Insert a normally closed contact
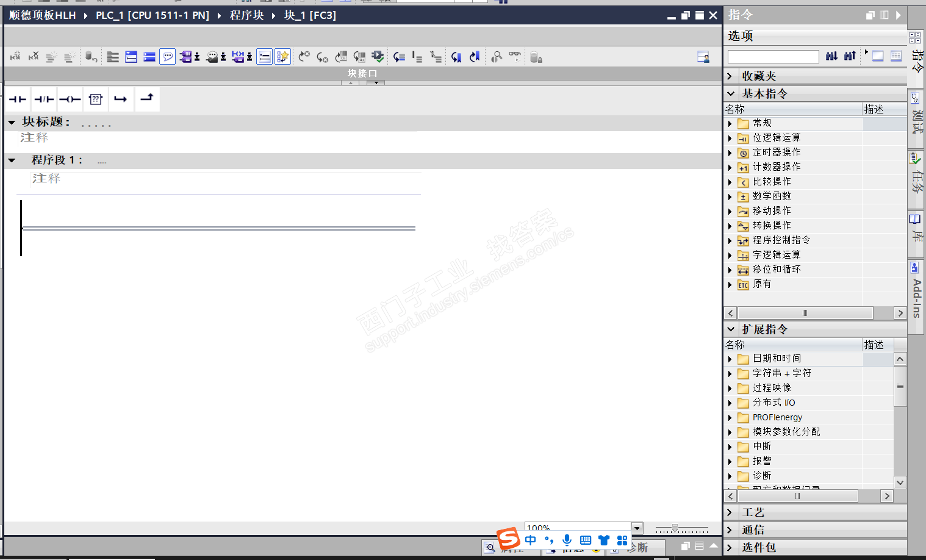Screen dimensions: 926x560 (44, 99)
